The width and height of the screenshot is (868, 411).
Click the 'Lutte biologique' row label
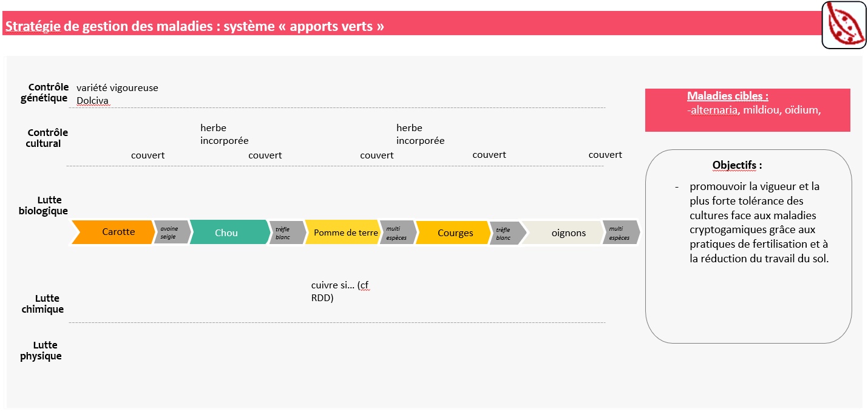[x=44, y=205]
